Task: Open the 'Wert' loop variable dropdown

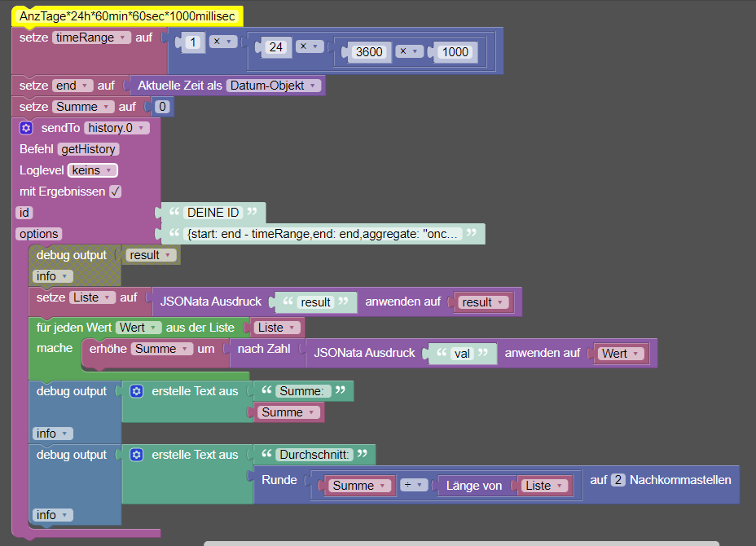Action: 138,328
